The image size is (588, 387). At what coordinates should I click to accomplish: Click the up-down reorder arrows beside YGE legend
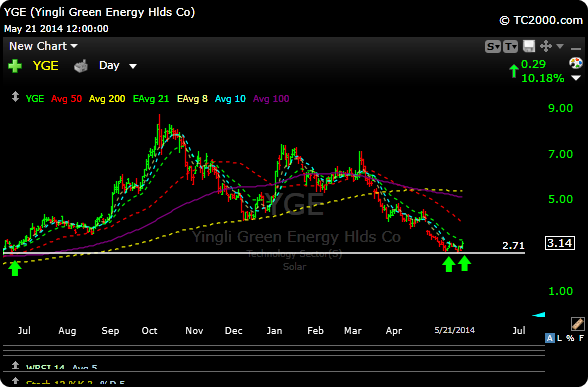pyautogui.click(x=15, y=97)
